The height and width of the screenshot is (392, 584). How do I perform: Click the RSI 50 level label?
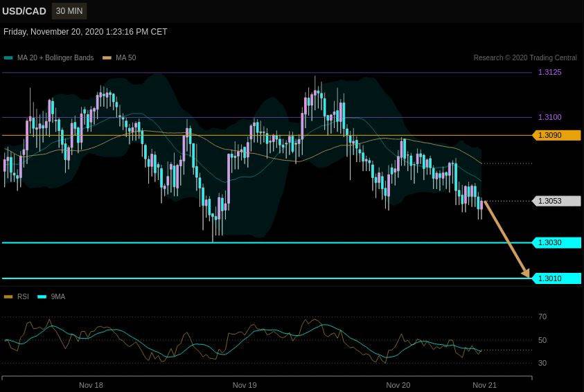point(542,340)
